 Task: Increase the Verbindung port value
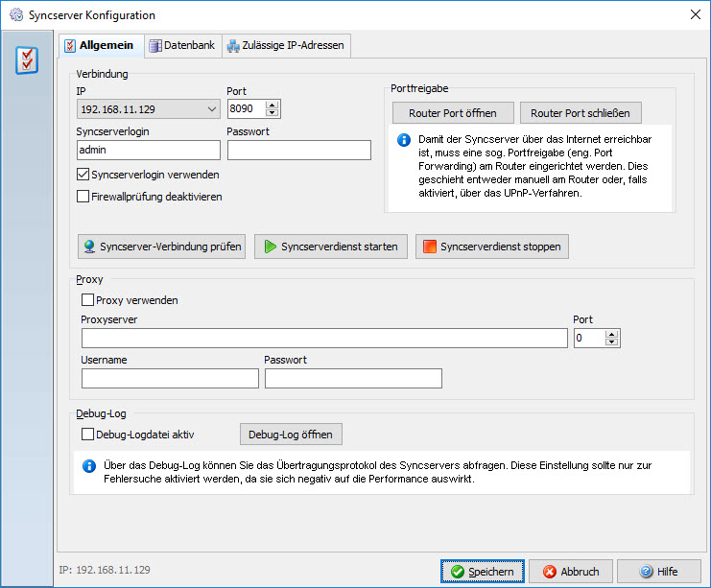point(273,106)
